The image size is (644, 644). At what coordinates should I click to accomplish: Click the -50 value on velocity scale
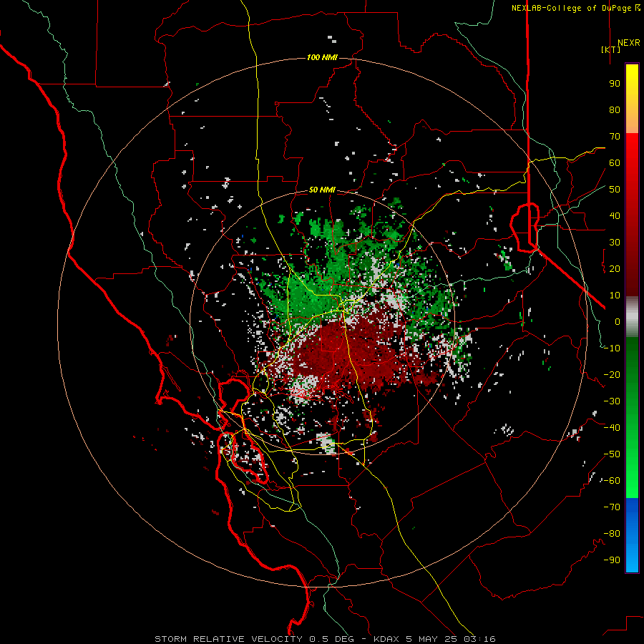[x=612, y=454]
